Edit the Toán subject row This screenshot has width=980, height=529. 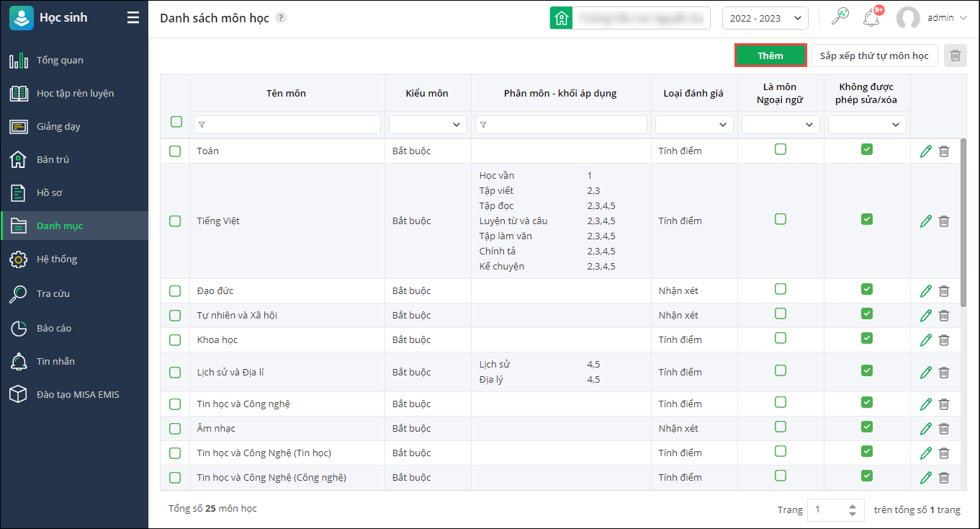click(926, 151)
